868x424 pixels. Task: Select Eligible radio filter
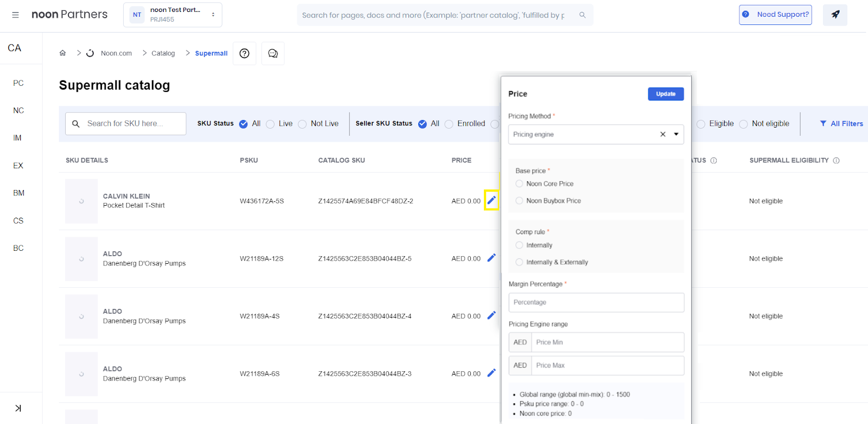coord(701,124)
